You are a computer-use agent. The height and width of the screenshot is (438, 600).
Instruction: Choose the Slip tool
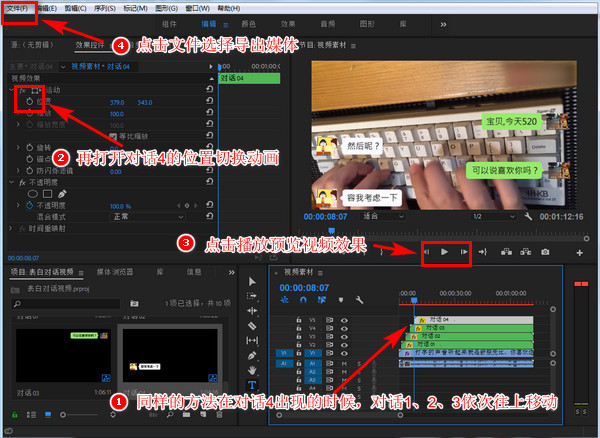tap(252, 340)
